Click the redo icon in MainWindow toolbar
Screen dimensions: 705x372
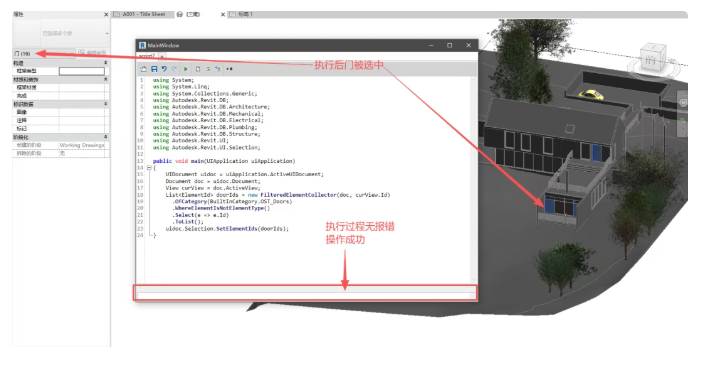(174, 69)
